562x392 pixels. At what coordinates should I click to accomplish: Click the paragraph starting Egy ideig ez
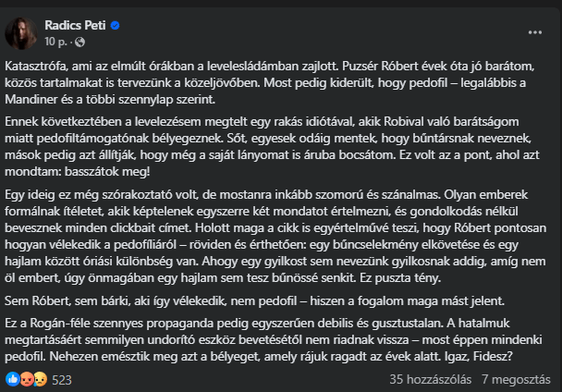click(x=275, y=236)
